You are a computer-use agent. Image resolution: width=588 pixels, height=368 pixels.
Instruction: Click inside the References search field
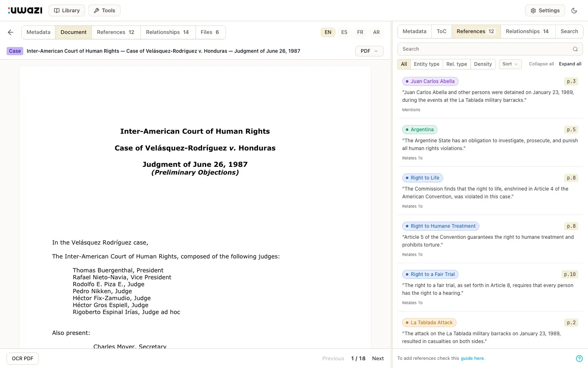[470, 49]
